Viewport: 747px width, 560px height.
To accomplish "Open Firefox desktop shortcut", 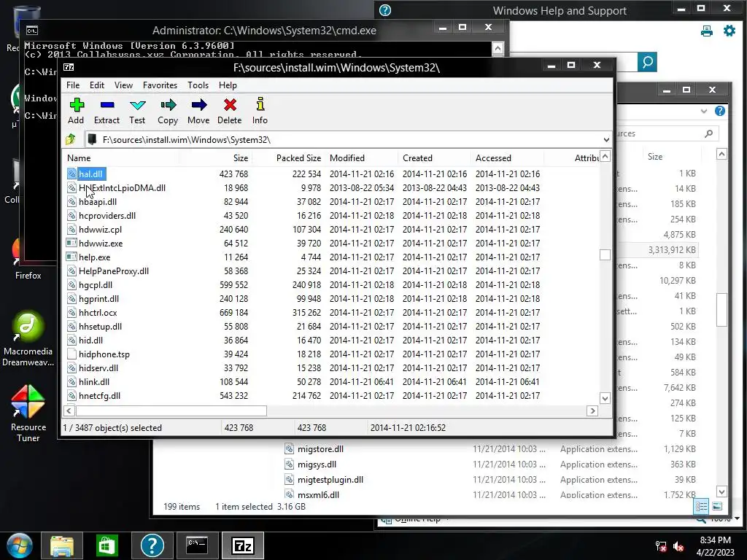I will [28, 260].
